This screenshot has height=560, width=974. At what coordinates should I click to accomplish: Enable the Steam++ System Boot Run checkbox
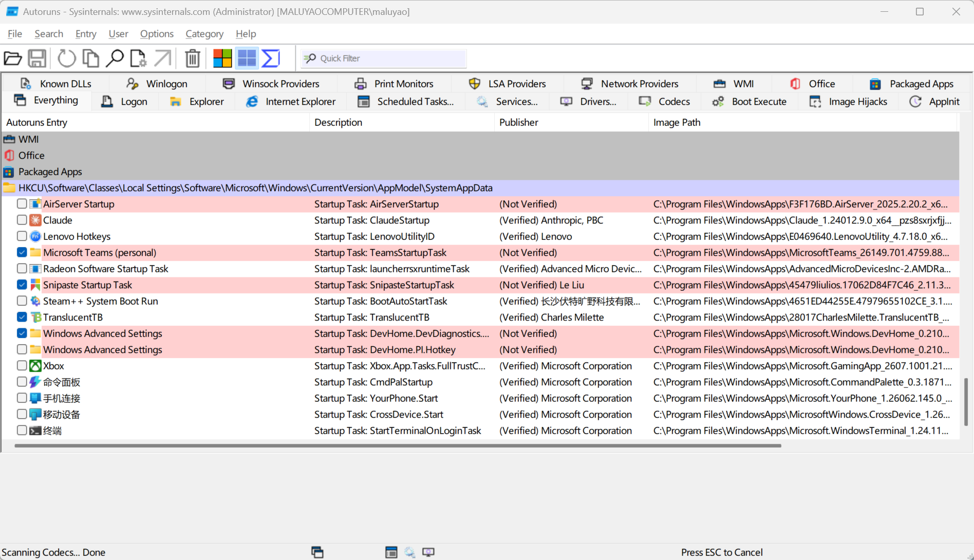(x=22, y=301)
